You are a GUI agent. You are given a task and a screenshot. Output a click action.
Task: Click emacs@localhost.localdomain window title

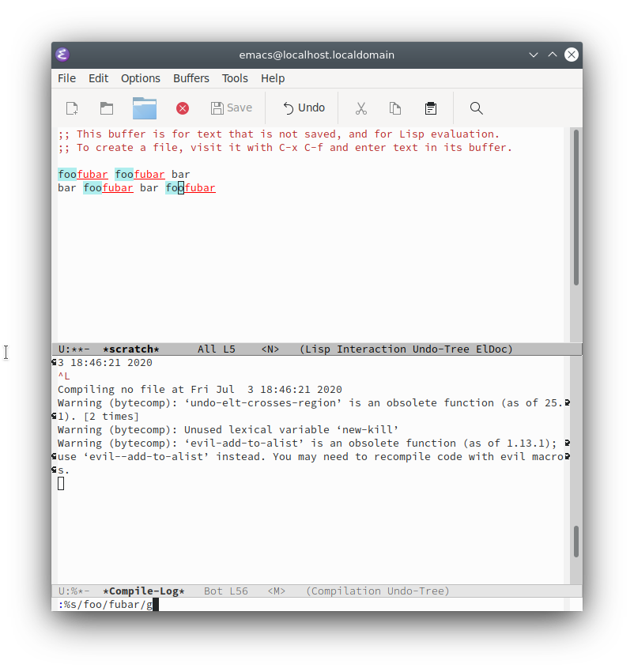(317, 55)
